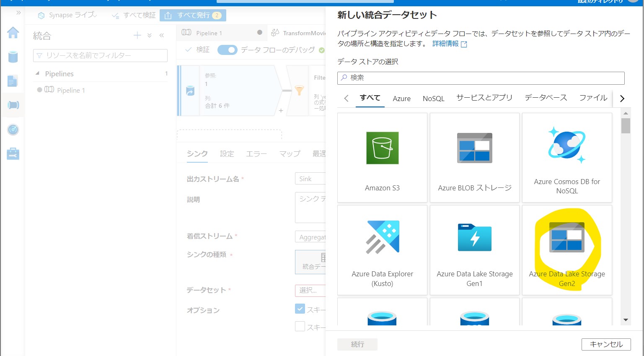Open the データセット selection dropdown
The width and height of the screenshot is (644, 356).
310,290
